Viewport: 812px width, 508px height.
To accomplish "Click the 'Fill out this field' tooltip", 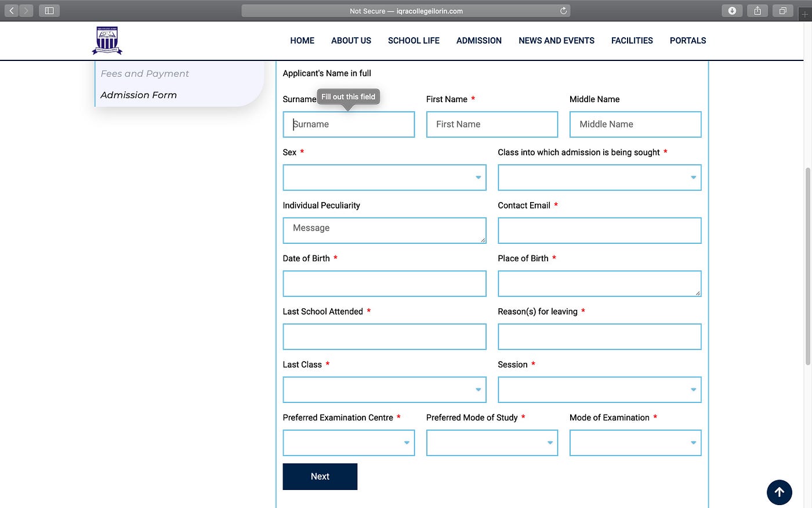I will pyautogui.click(x=348, y=97).
